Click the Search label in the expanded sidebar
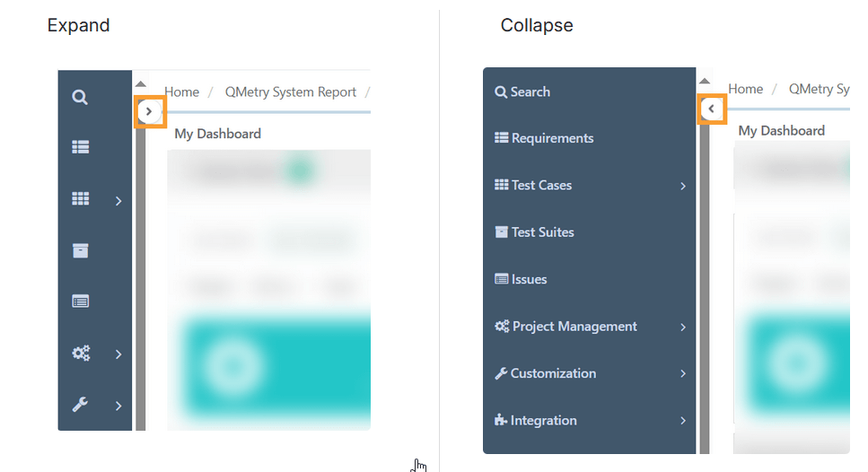 530,92
